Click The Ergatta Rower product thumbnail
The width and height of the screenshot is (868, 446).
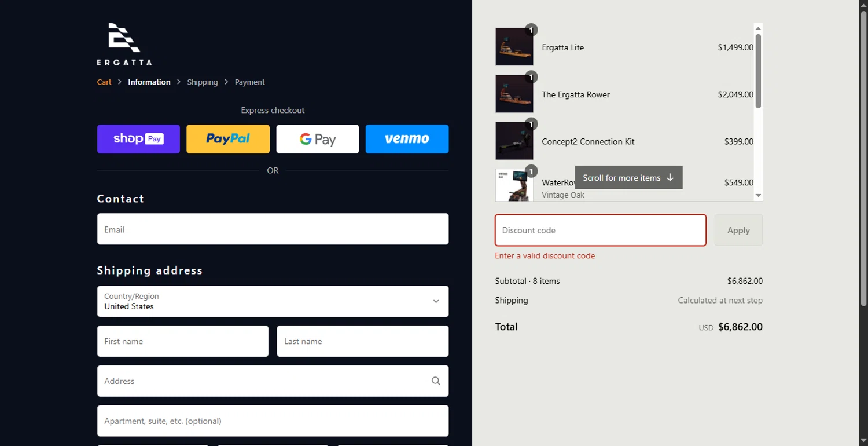tap(514, 94)
